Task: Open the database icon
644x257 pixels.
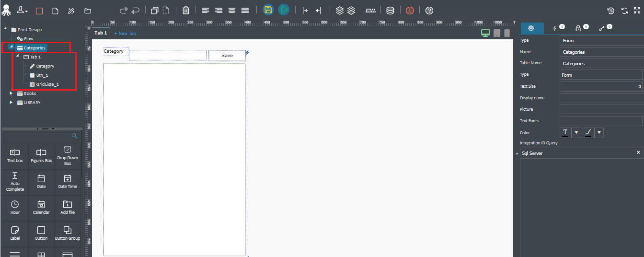Action: tap(390, 10)
